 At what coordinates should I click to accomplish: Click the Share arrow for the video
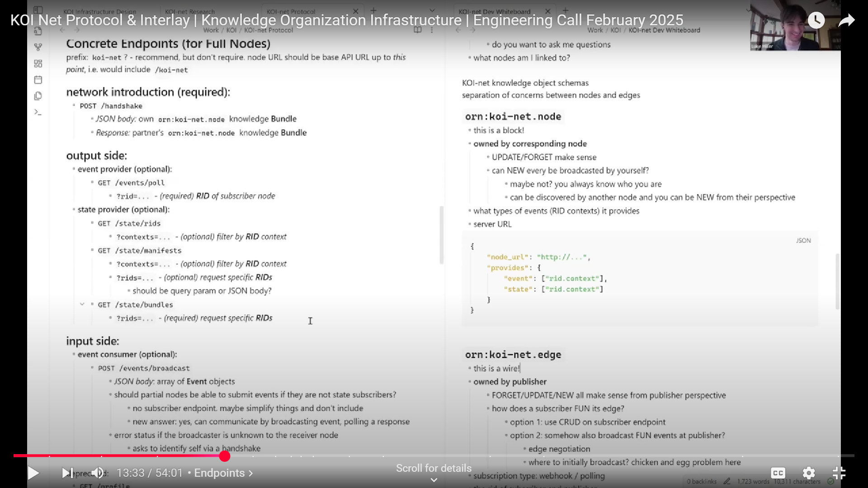coord(847,20)
